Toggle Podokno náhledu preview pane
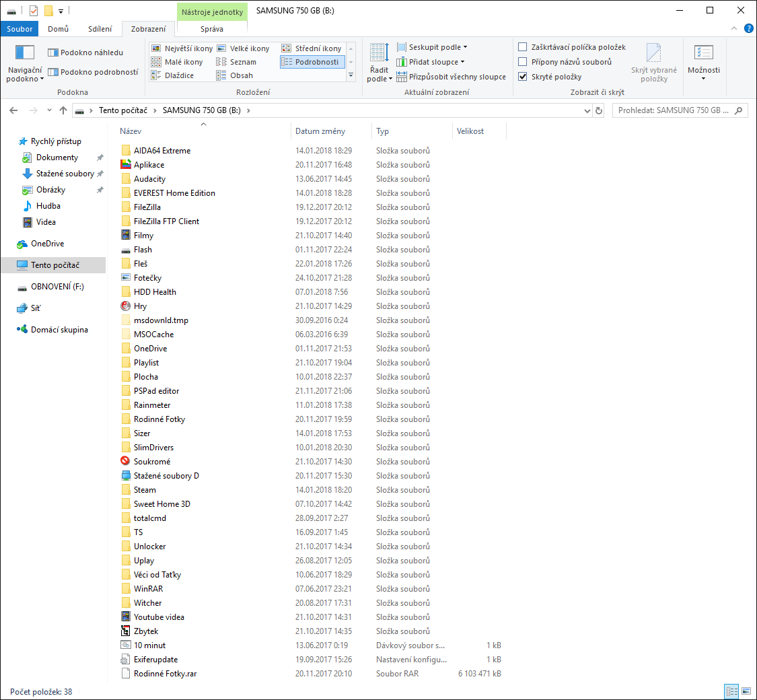Screen dimensions: 757x700 [85, 53]
